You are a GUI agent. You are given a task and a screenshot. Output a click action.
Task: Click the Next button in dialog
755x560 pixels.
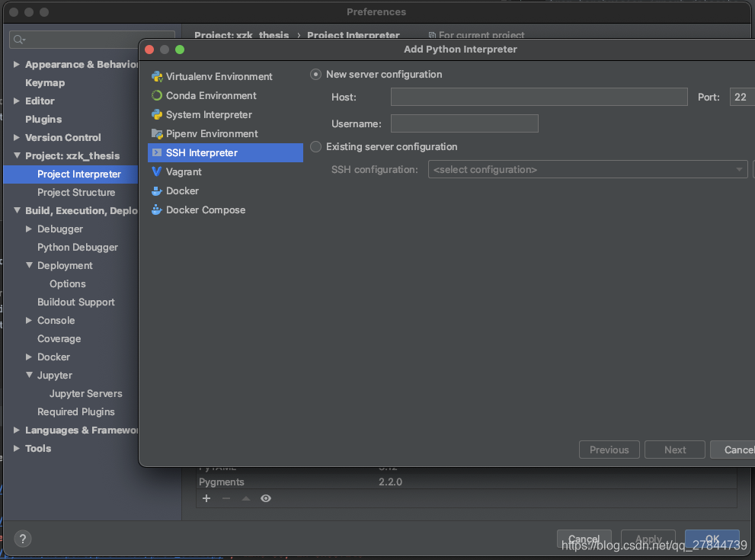(x=674, y=450)
